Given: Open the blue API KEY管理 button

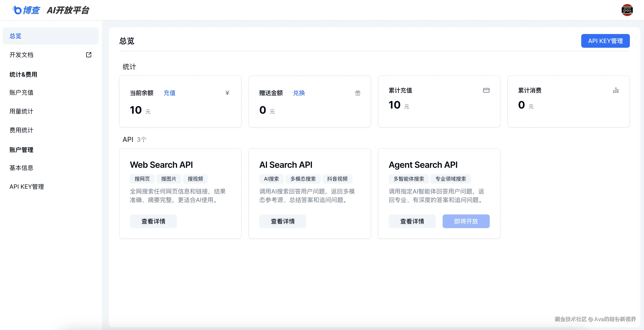Looking at the screenshot, I should tap(605, 41).
